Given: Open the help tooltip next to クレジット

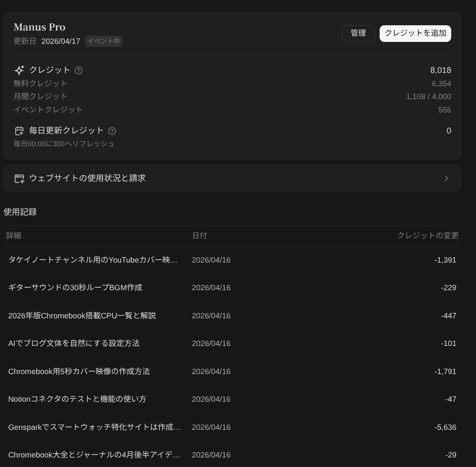Looking at the screenshot, I should [79, 70].
